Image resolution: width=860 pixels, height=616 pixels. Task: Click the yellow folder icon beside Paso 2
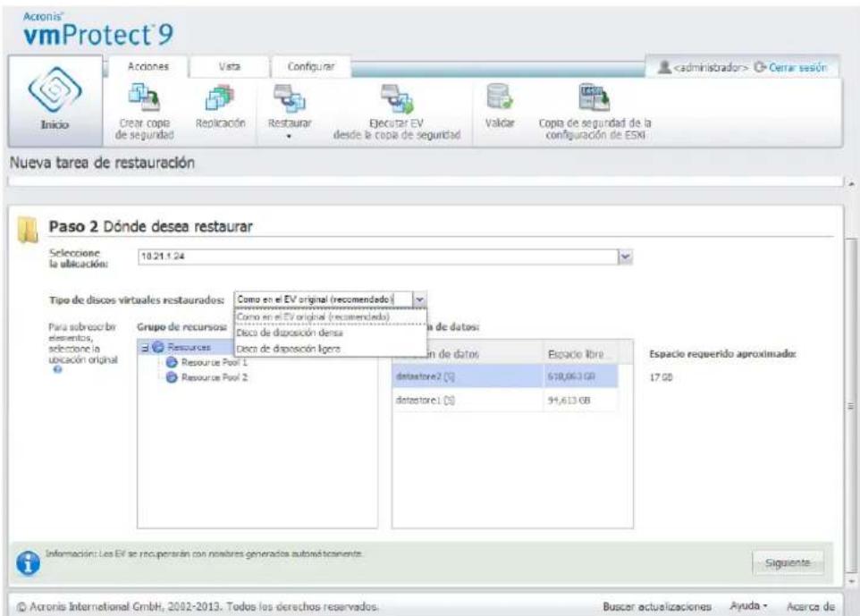(28, 229)
